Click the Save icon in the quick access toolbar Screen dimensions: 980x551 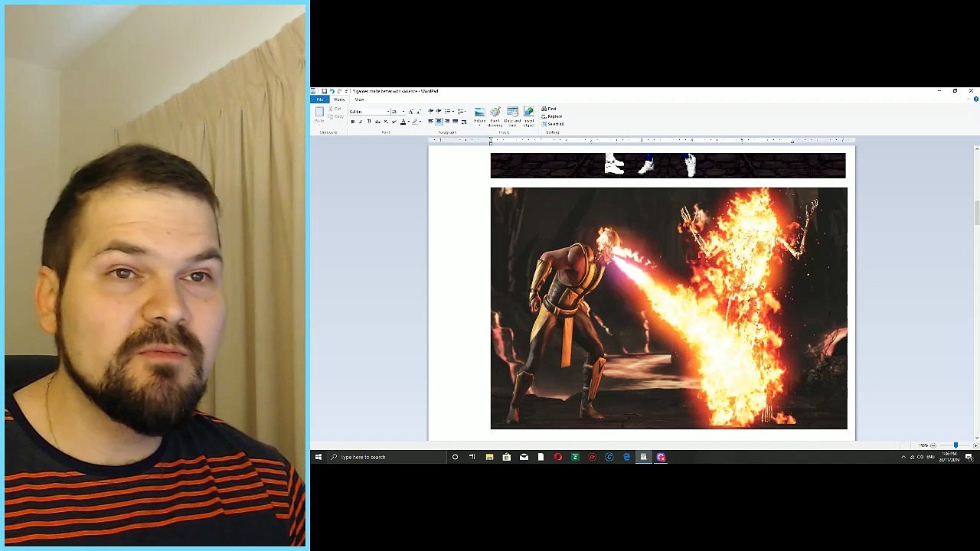324,91
